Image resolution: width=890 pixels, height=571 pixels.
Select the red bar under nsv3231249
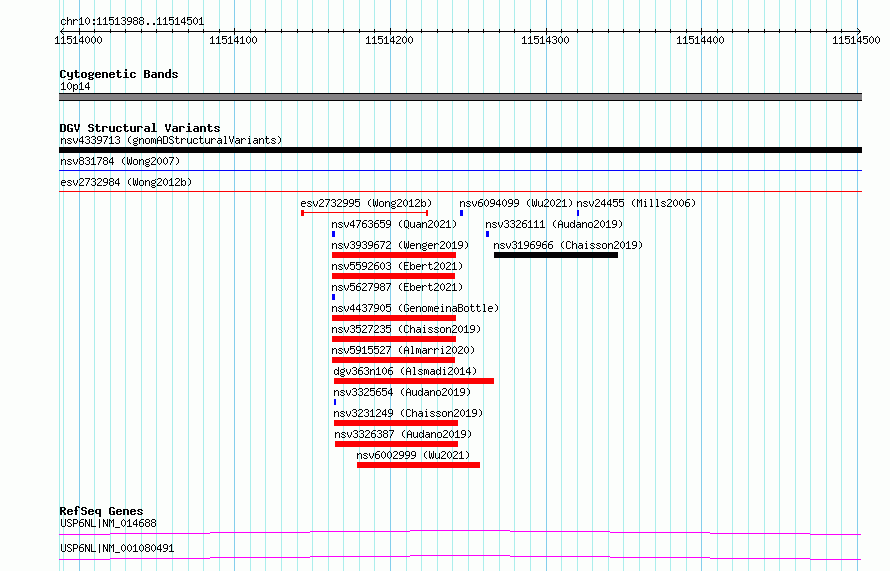pos(396,423)
